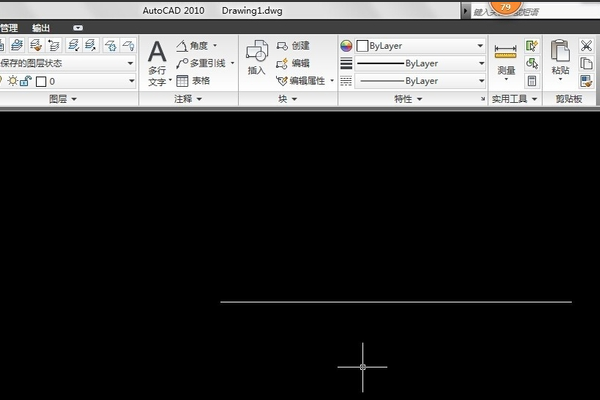600x400 pixels.
Task: Click the Layer Isolate icon
Action: (73, 46)
